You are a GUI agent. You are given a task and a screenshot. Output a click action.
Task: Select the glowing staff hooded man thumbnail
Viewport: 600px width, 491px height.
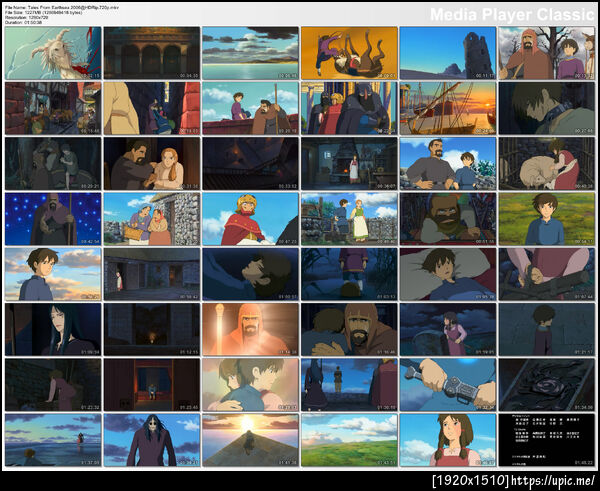click(251, 330)
